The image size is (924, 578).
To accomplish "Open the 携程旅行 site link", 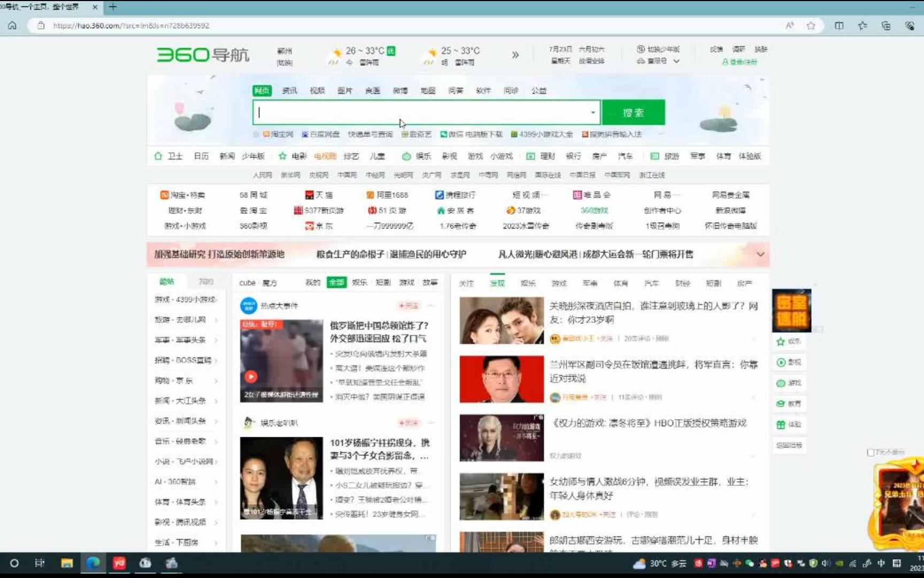I will (455, 195).
